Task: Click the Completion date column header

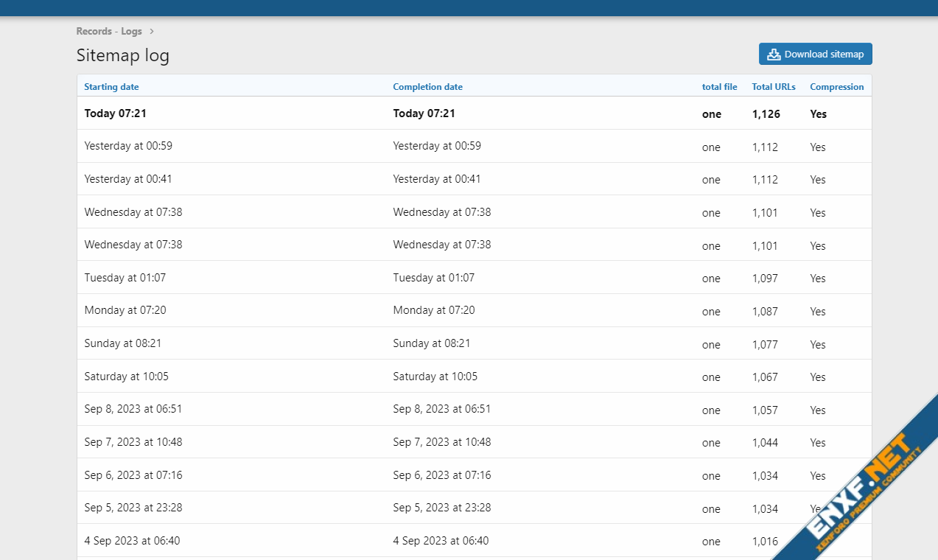Action: point(427,87)
